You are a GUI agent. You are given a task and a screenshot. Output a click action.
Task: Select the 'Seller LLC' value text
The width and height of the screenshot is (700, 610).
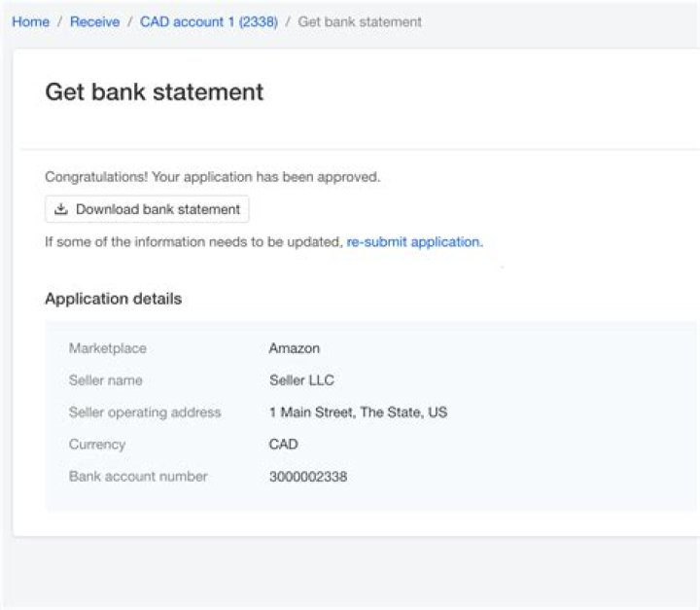pyautogui.click(x=301, y=380)
